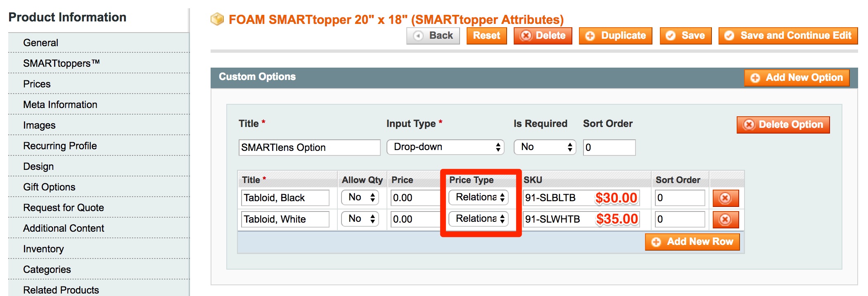Click the Tabloid, White title field
The height and width of the screenshot is (296, 868).
[285, 219]
